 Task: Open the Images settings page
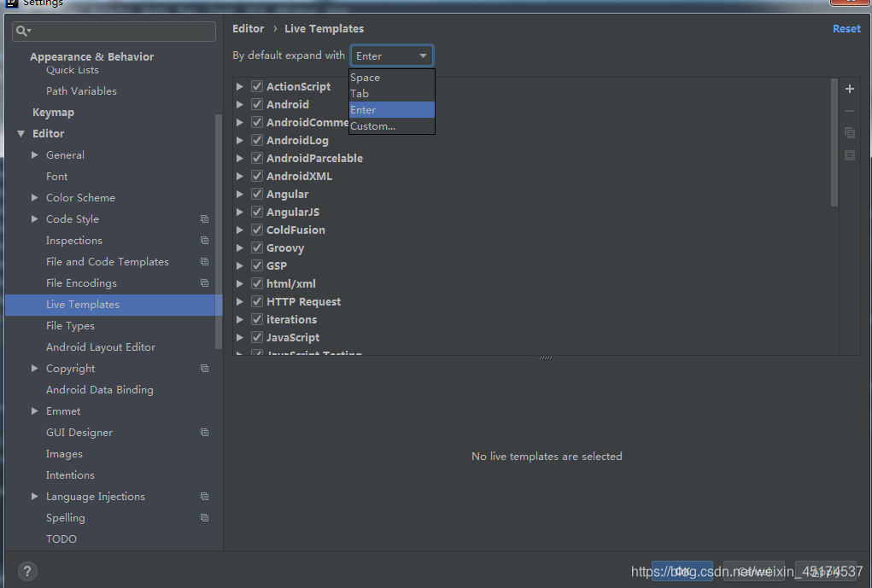pos(64,453)
